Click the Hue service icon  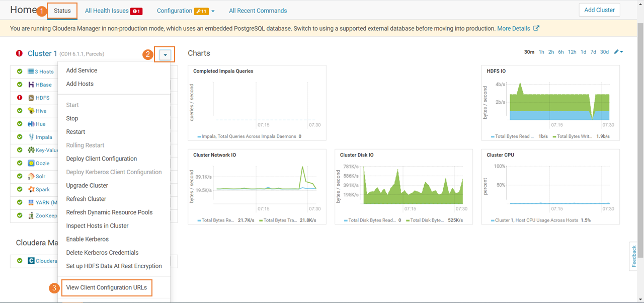click(31, 124)
